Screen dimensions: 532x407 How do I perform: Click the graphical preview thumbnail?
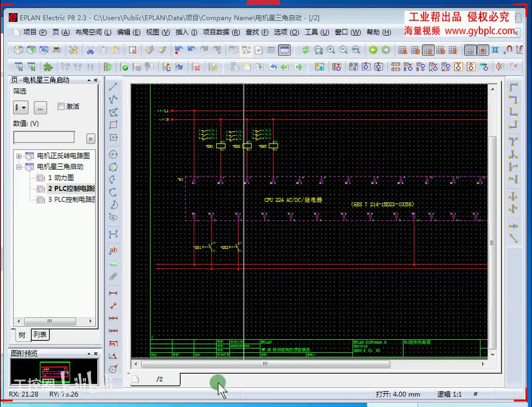coord(54,372)
